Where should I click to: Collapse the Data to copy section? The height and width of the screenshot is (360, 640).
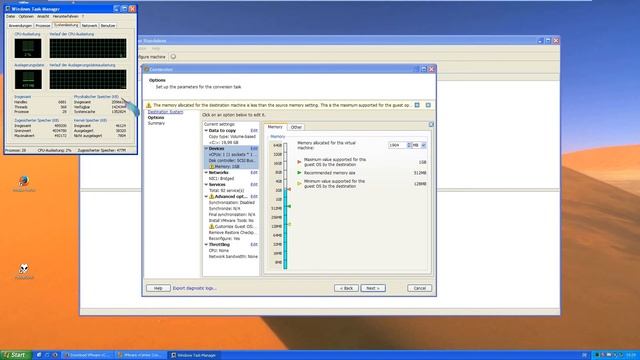pyautogui.click(x=206, y=131)
